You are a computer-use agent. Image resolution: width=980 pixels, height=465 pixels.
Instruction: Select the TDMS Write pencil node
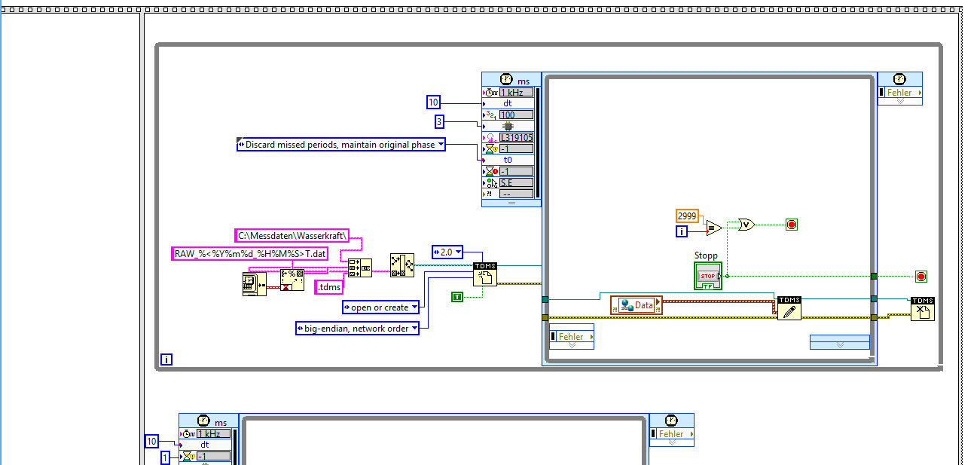tap(789, 308)
